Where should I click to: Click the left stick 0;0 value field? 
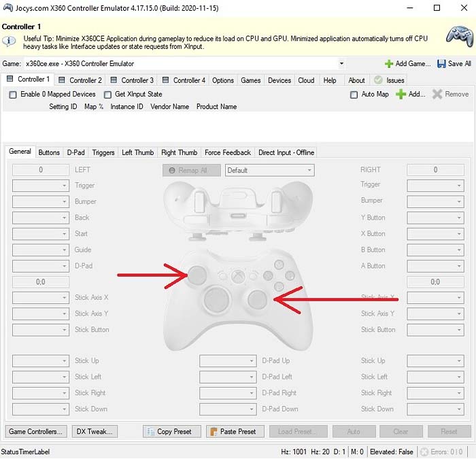[x=41, y=282]
